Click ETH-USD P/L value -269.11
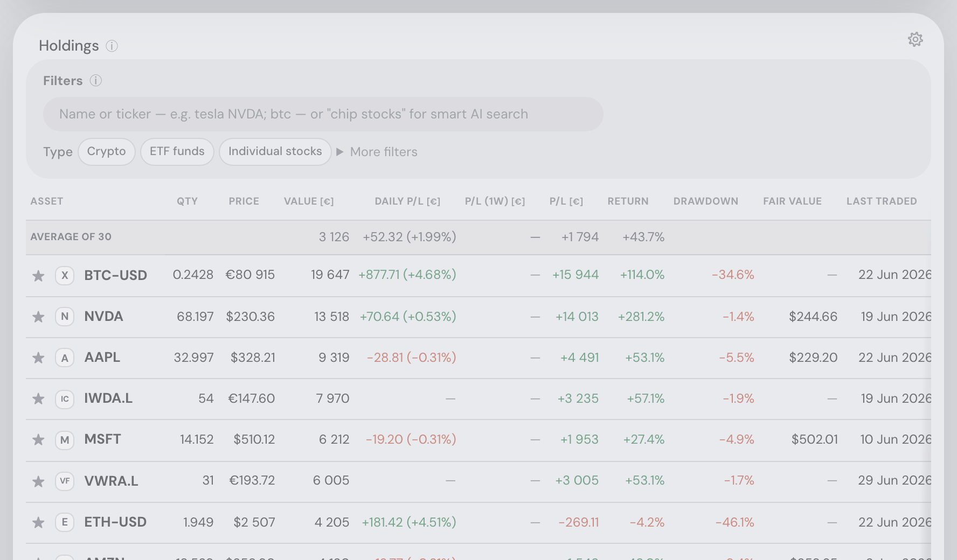This screenshot has height=560, width=957. point(579,522)
